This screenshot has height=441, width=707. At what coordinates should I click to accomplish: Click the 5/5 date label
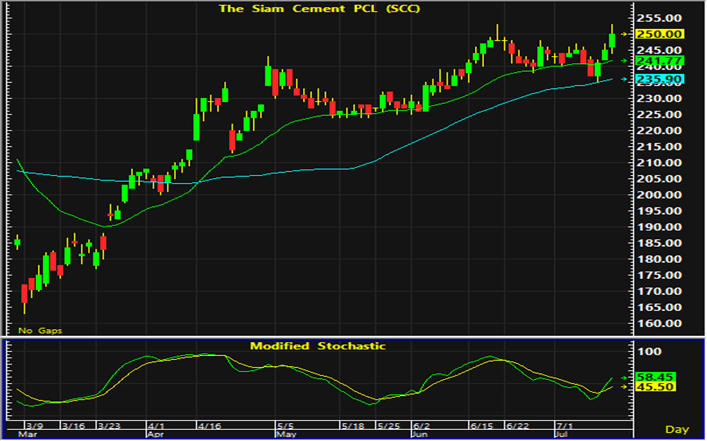pos(285,426)
